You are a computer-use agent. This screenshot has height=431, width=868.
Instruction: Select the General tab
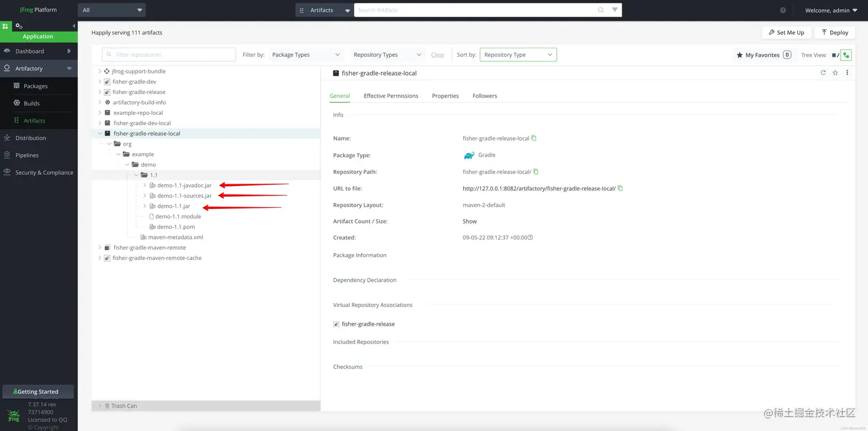pyautogui.click(x=340, y=96)
